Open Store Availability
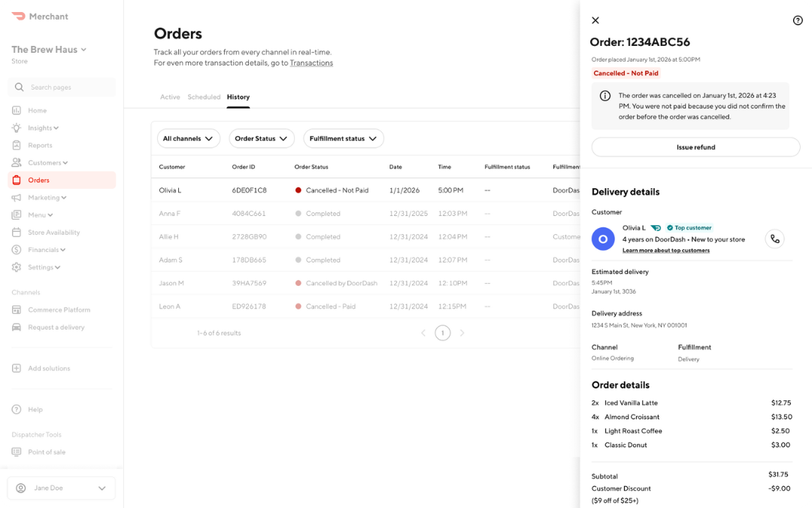Viewport: 812px width, 508px height. point(53,232)
